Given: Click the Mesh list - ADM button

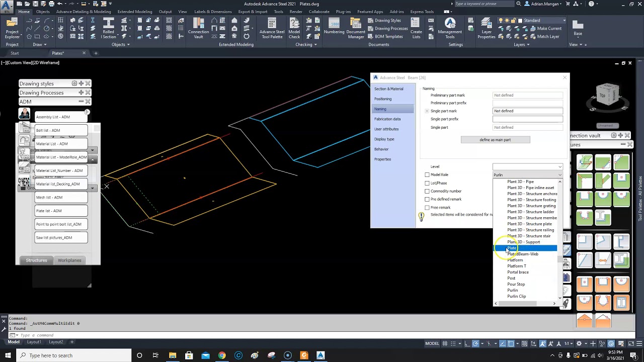Looking at the screenshot, I should click(61, 198).
